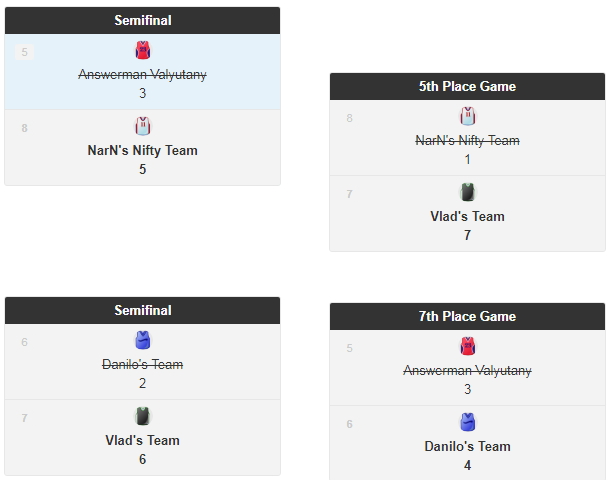The image size is (610, 480).
Task: Open Vlad's Team name in 5th Place Game
Action: (467, 217)
